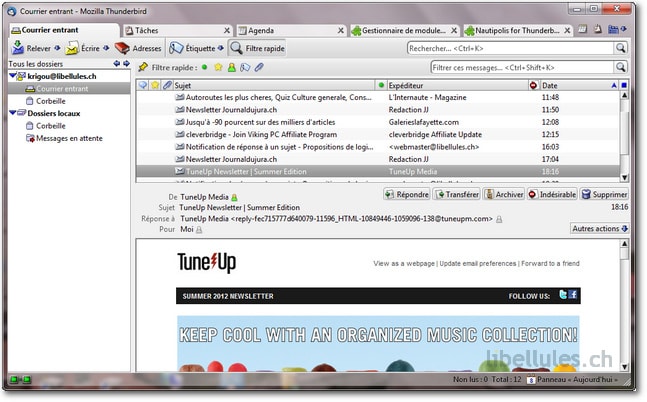Open Jusqu'à -90 pourcent message

(378, 122)
